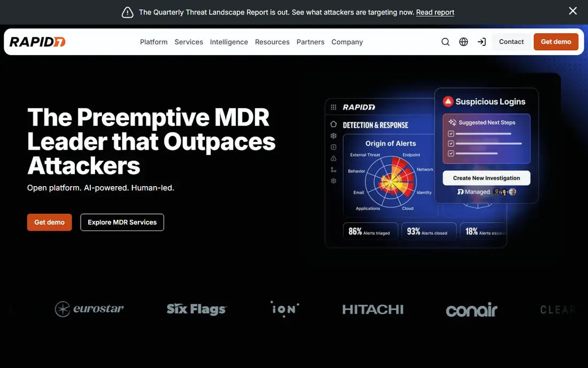Image resolution: width=588 pixels, height=368 pixels.
Task: Open the Intelligence menu
Action: pos(229,42)
